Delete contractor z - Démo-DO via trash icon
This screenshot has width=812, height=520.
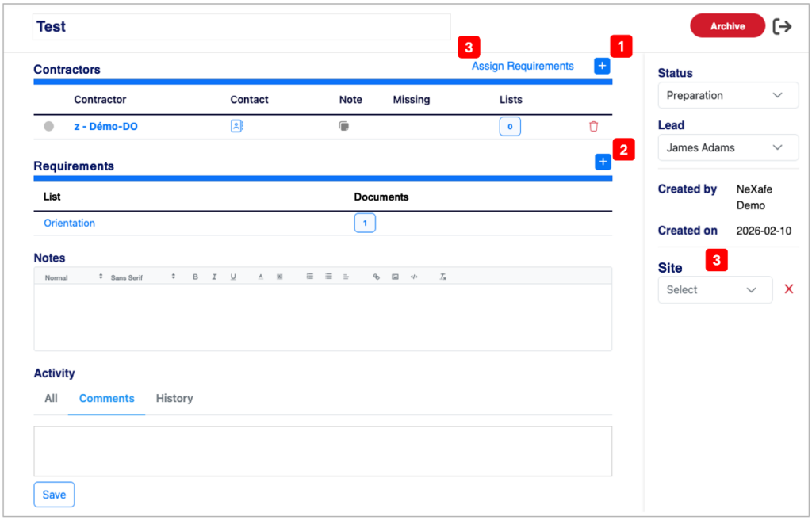[x=593, y=126]
